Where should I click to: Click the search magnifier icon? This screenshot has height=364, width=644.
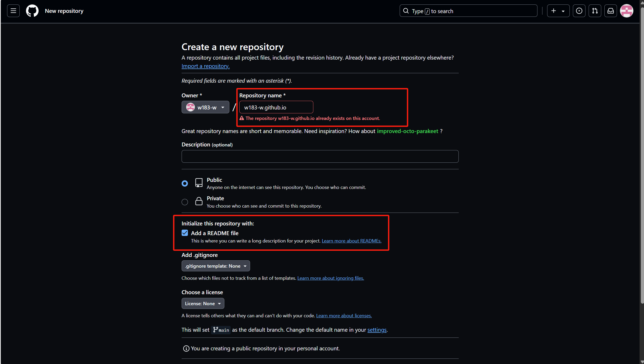406,11
